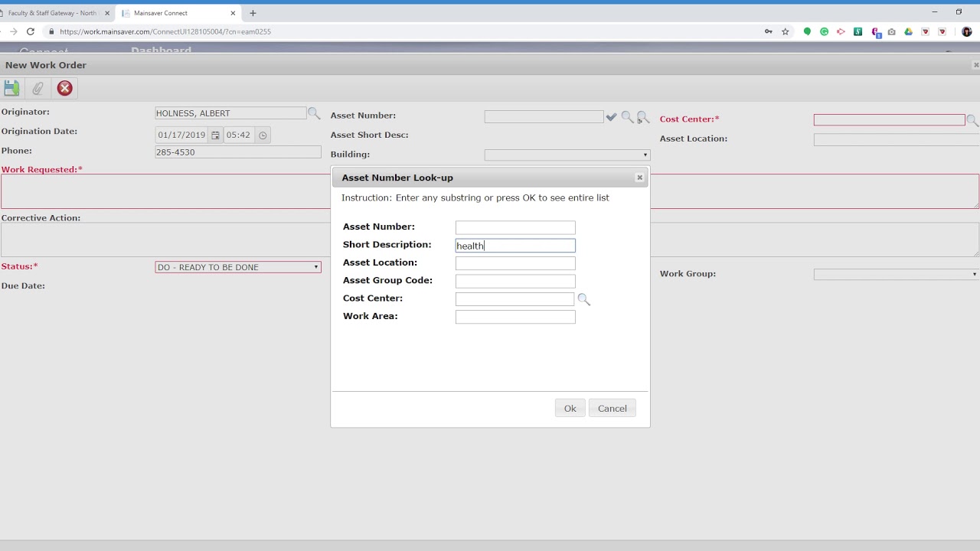Click the Asset Group Code field
Image resolution: width=980 pixels, height=551 pixels.
click(515, 281)
